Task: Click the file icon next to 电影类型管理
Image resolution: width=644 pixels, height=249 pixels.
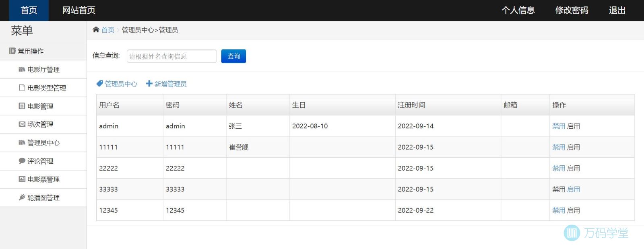Action: [x=22, y=88]
